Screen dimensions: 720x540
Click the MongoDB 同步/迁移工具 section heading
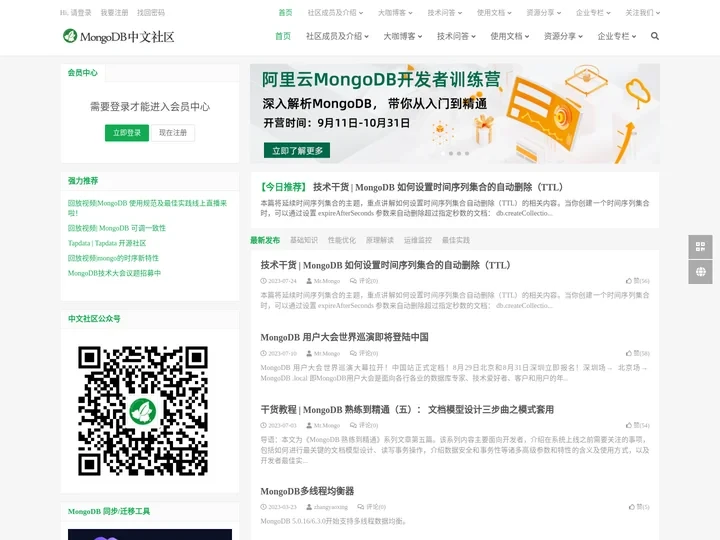click(109, 511)
